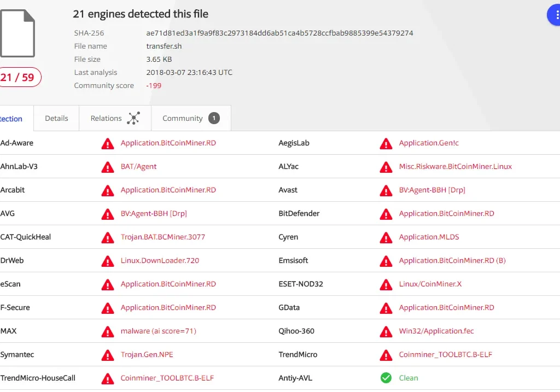This screenshot has height=392, width=560.
Task: Click the warning icon in the CAT-QuickHeal row
Action: click(x=108, y=238)
